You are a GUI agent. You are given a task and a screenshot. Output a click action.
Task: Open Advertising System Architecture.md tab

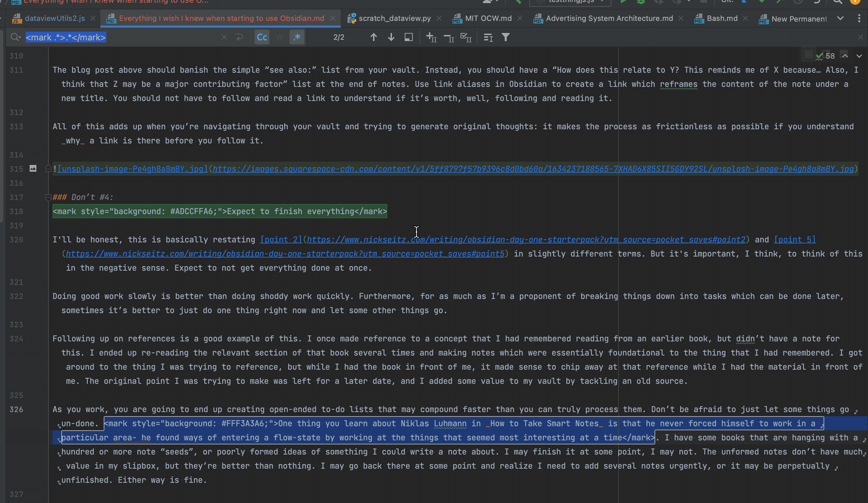(609, 18)
